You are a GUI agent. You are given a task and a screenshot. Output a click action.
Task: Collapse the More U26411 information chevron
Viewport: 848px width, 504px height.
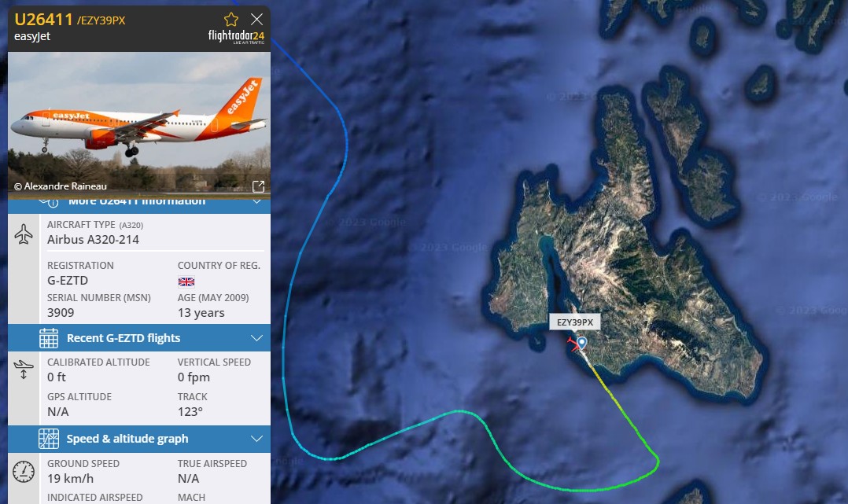(257, 202)
